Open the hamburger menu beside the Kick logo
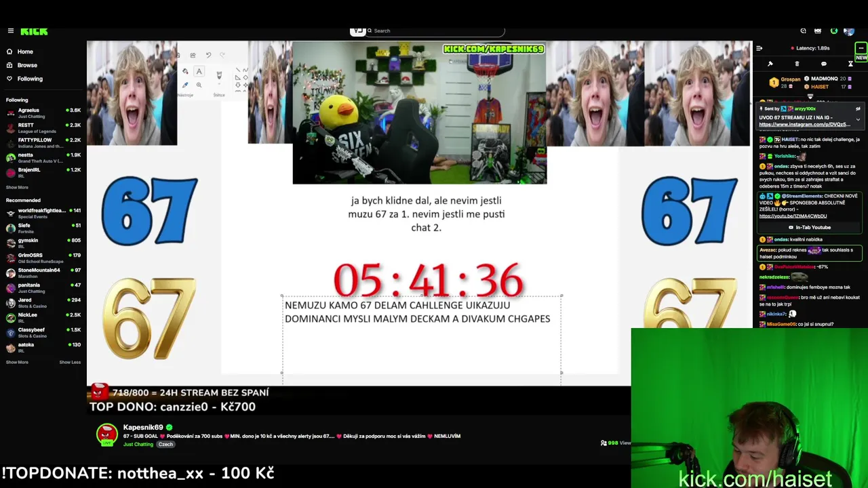The width and height of the screenshot is (868, 488). click(11, 30)
